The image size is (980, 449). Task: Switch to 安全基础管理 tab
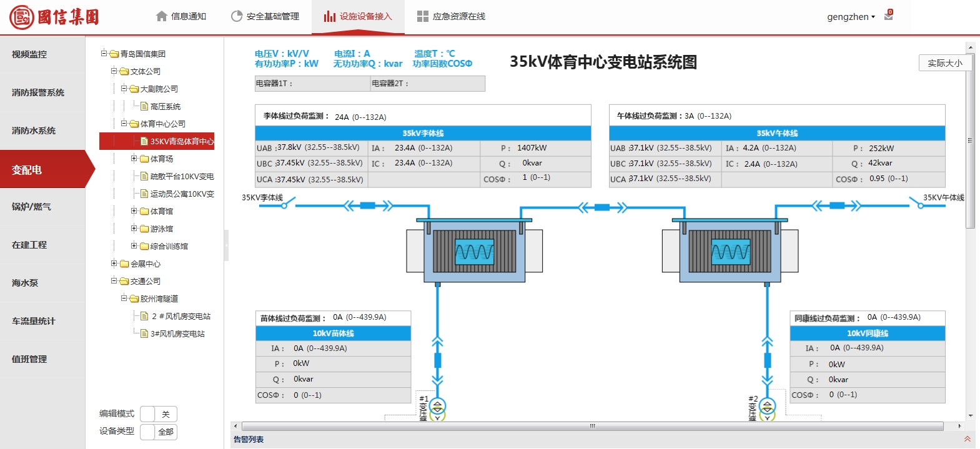[x=265, y=17]
